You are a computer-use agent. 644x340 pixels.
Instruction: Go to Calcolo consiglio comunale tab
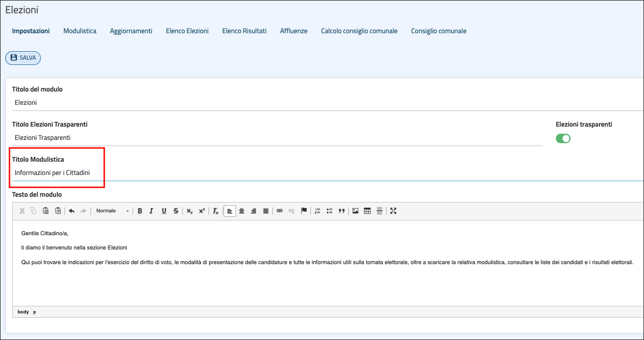[359, 31]
